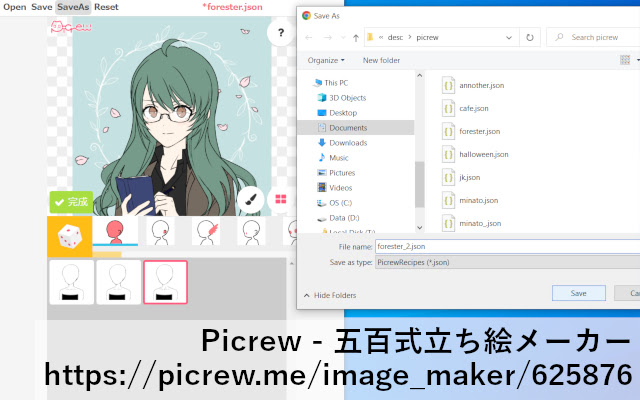Click the Back arrow in Save As
640x400 pixels.
tap(309, 38)
